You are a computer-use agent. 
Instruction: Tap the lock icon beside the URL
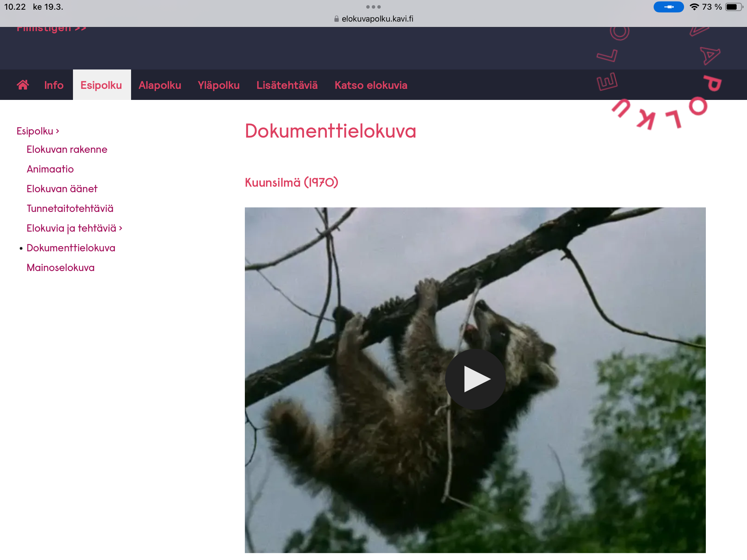pyautogui.click(x=336, y=19)
